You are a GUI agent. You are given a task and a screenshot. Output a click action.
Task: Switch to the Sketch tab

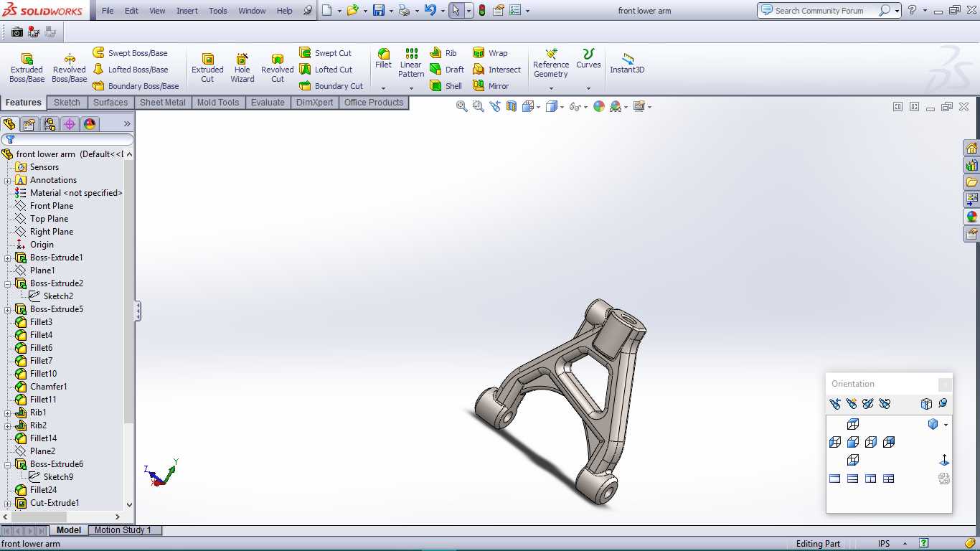click(x=67, y=103)
